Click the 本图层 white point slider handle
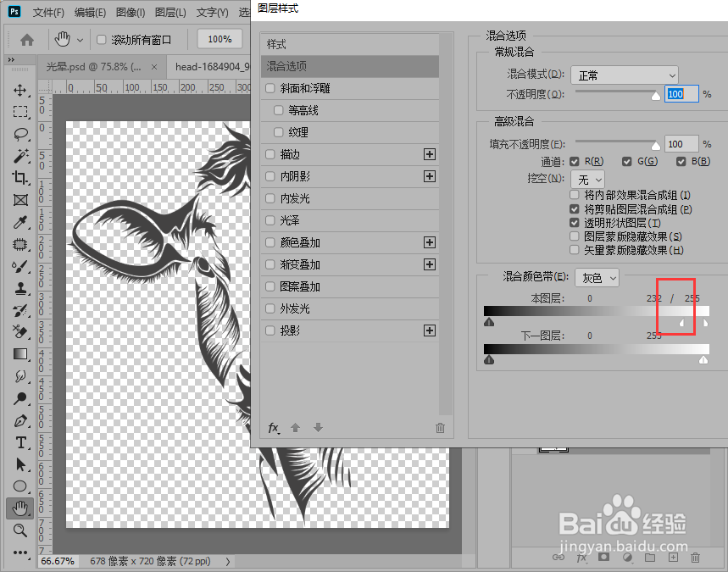The width and height of the screenshot is (728, 572). point(682,321)
